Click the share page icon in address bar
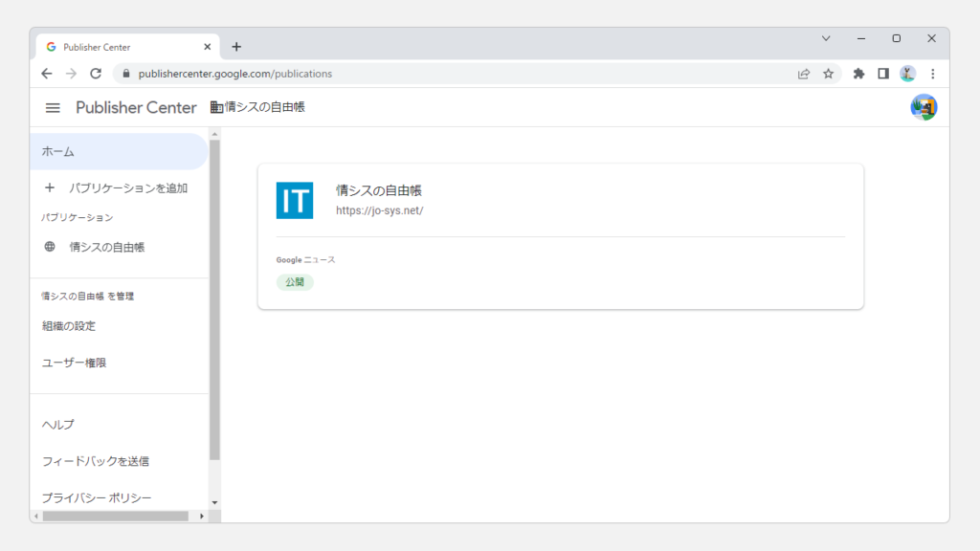 click(804, 74)
